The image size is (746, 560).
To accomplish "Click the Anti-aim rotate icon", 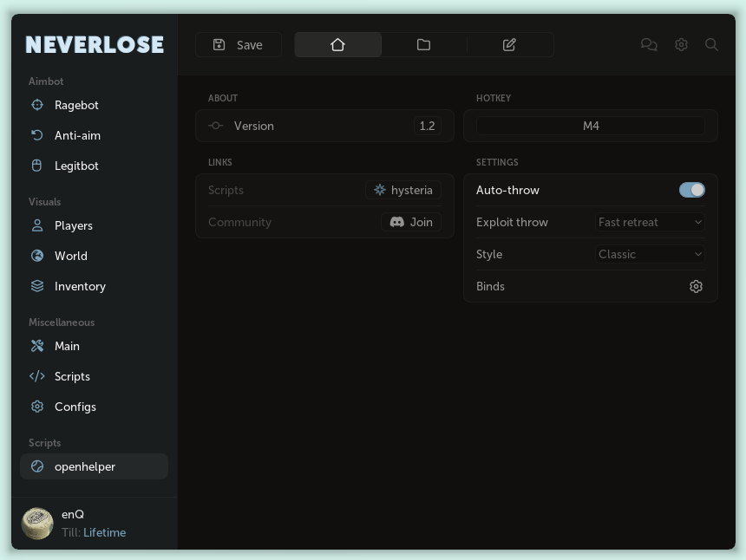I will click(x=37, y=135).
